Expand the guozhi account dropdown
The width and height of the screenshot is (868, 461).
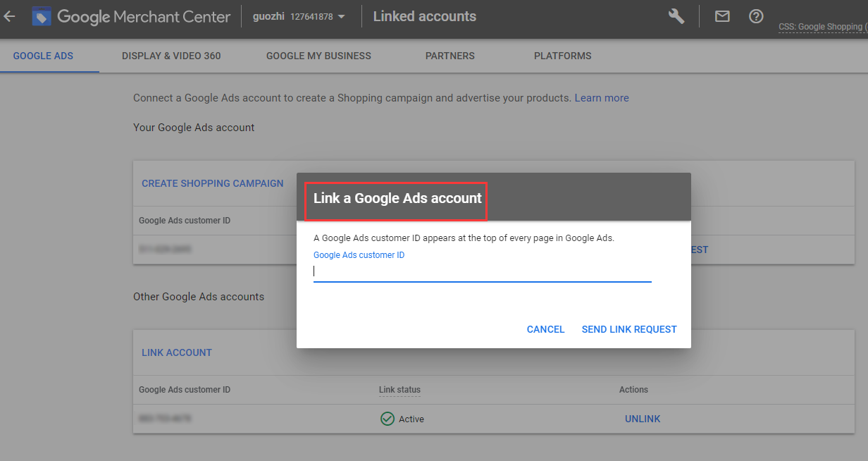pyautogui.click(x=342, y=17)
